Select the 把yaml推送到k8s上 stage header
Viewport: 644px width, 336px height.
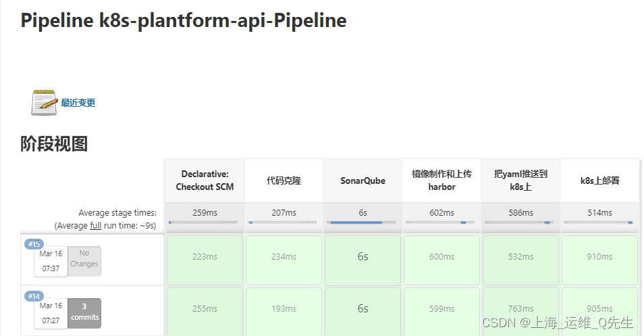coord(520,180)
